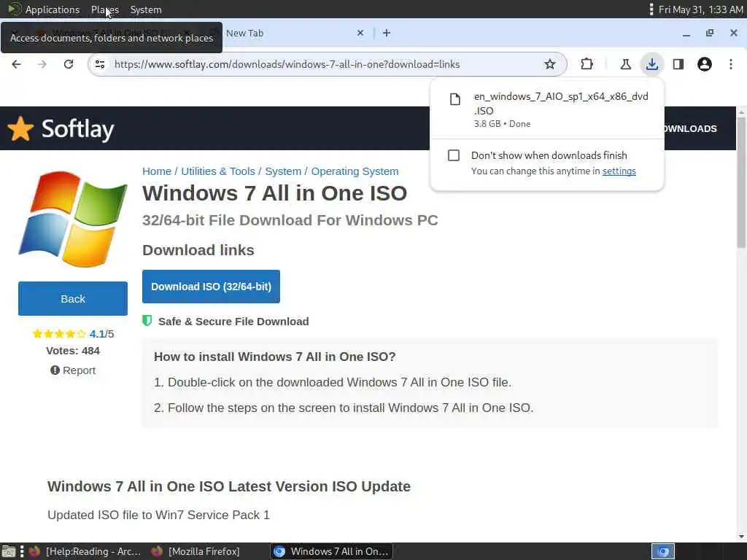Open Chrome Labs flask icon
The image size is (747, 560).
[x=625, y=64]
